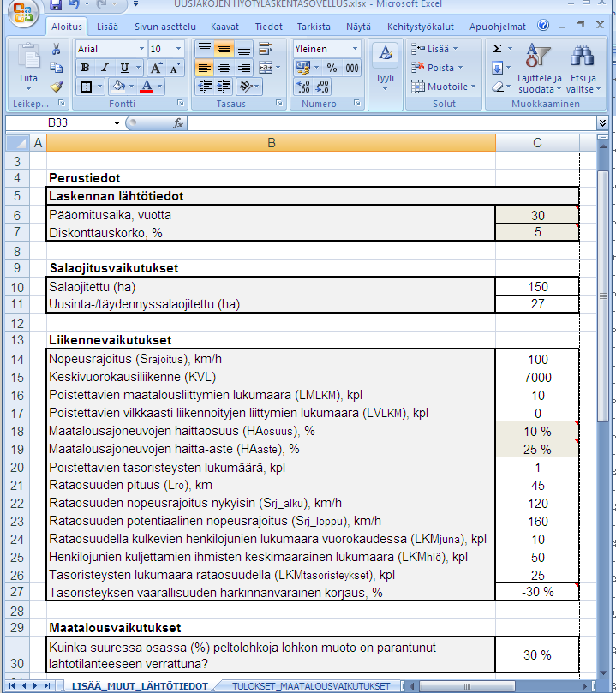Viewport: 616px width, 693px height.
Task: Click the Office button logo
Action: (23, 12)
